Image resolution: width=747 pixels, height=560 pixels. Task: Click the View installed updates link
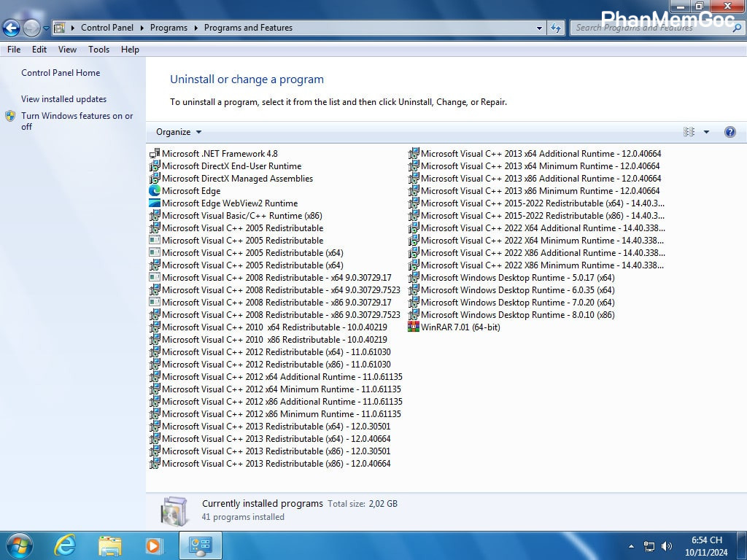point(63,99)
